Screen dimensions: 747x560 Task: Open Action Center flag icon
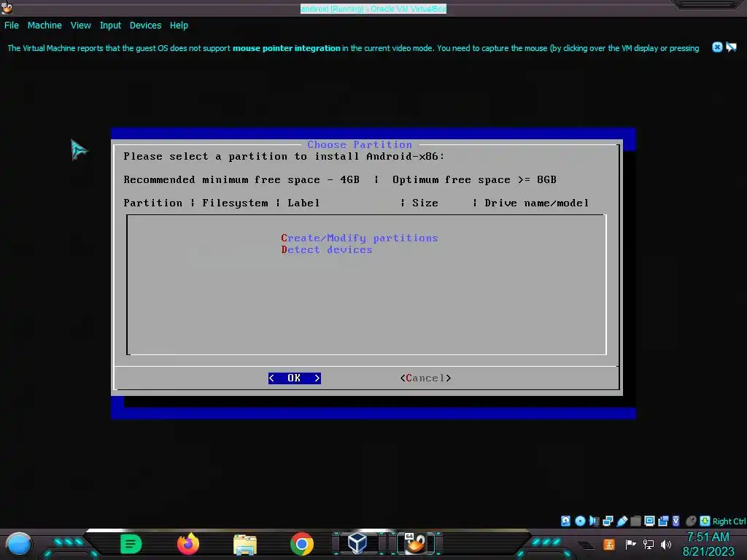point(630,544)
